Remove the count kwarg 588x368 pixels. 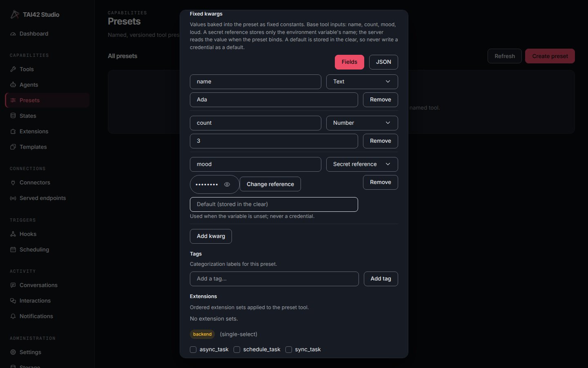(x=381, y=141)
